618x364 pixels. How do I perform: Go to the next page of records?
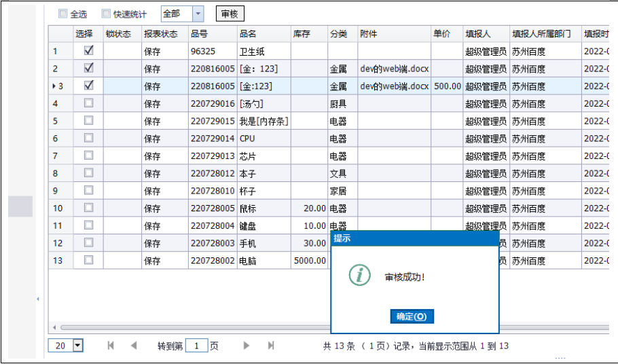point(247,346)
